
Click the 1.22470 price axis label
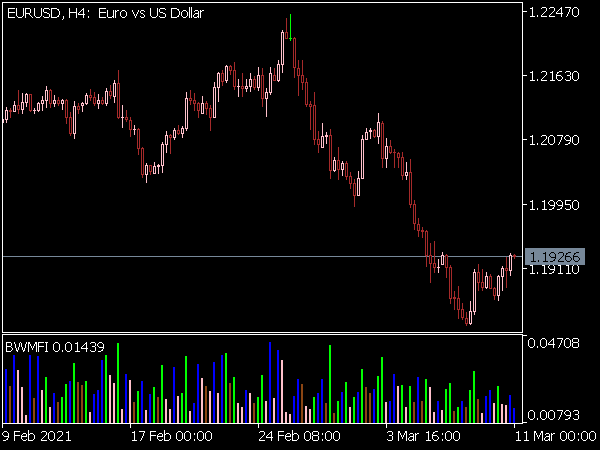(554, 12)
